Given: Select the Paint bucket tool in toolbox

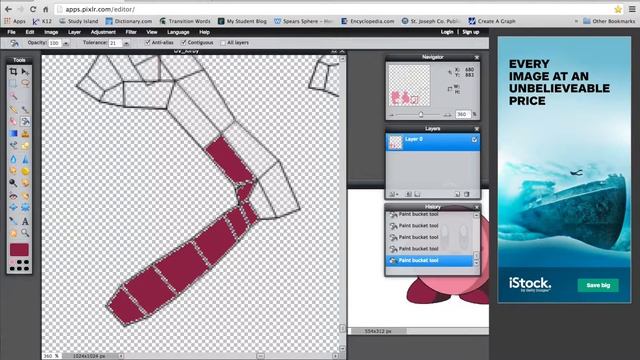Looking at the screenshot, I should coord(25,121).
